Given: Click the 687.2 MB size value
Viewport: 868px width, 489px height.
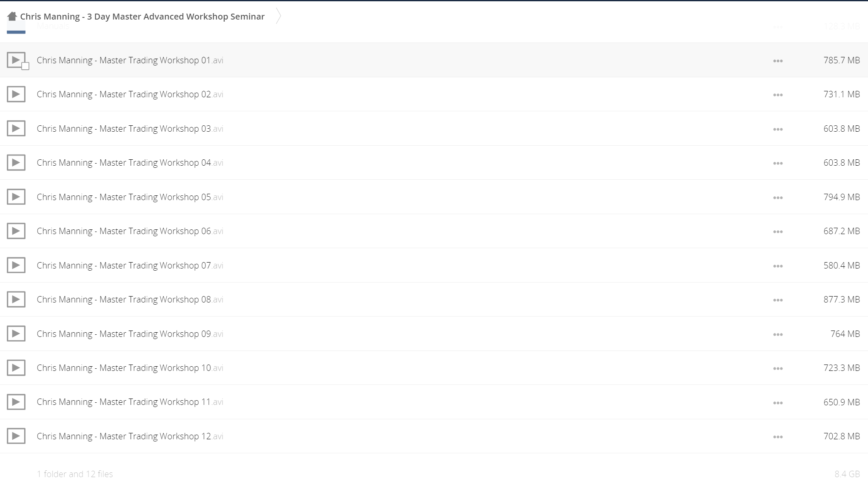Looking at the screenshot, I should (x=842, y=231).
